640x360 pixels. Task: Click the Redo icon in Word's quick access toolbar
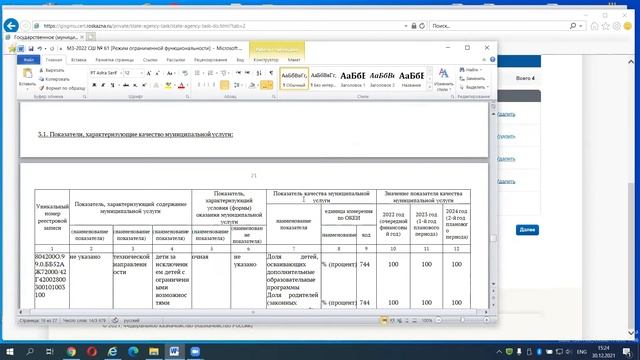(x=52, y=49)
